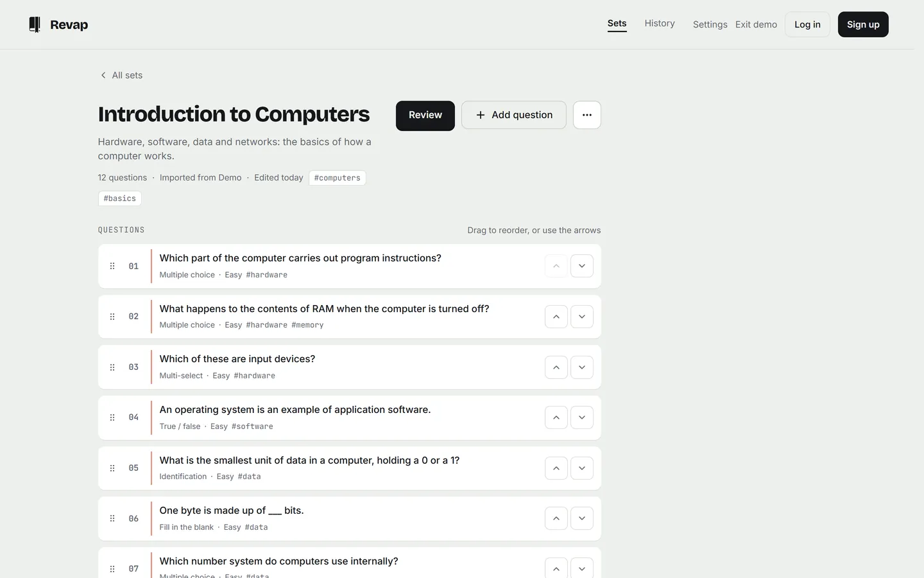Click the Introduction to Computers title
The width and height of the screenshot is (924, 578).
234,114
